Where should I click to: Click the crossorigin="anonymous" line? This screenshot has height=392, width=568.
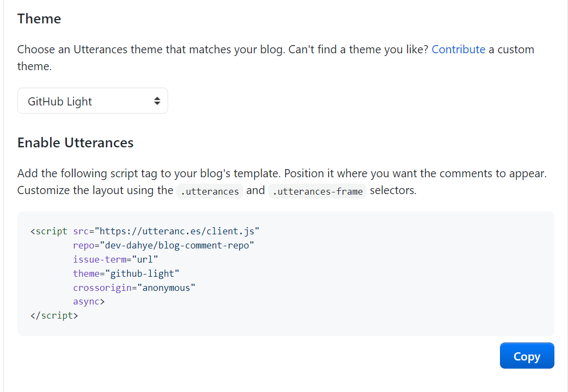coord(134,288)
